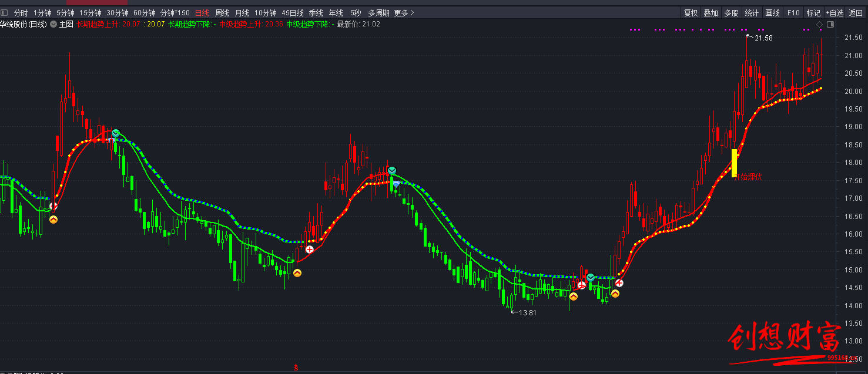
Task: Select the 10分钟 period
Action: click(266, 13)
